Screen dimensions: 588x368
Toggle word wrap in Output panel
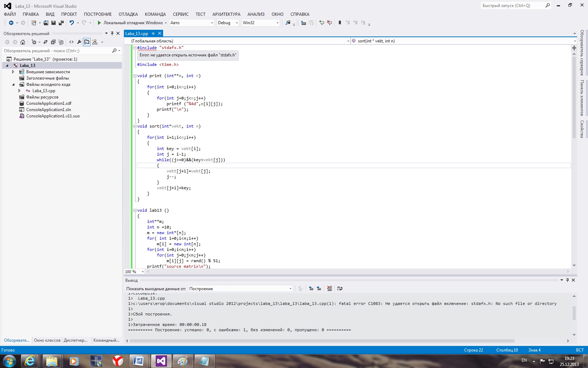pyautogui.click(x=339, y=288)
